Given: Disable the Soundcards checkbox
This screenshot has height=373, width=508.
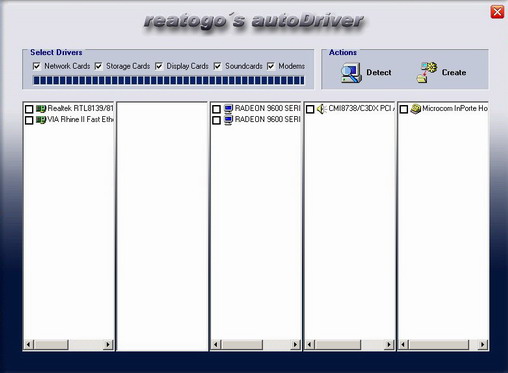Looking at the screenshot, I should [x=217, y=66].
